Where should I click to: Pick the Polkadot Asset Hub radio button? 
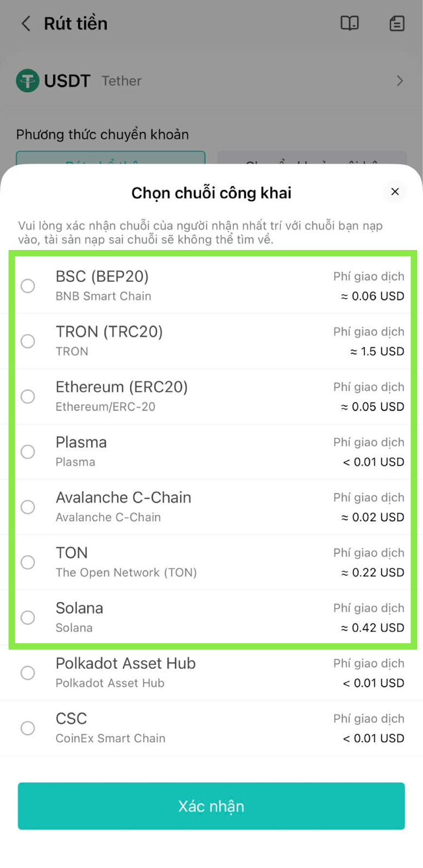pos(28,673)
